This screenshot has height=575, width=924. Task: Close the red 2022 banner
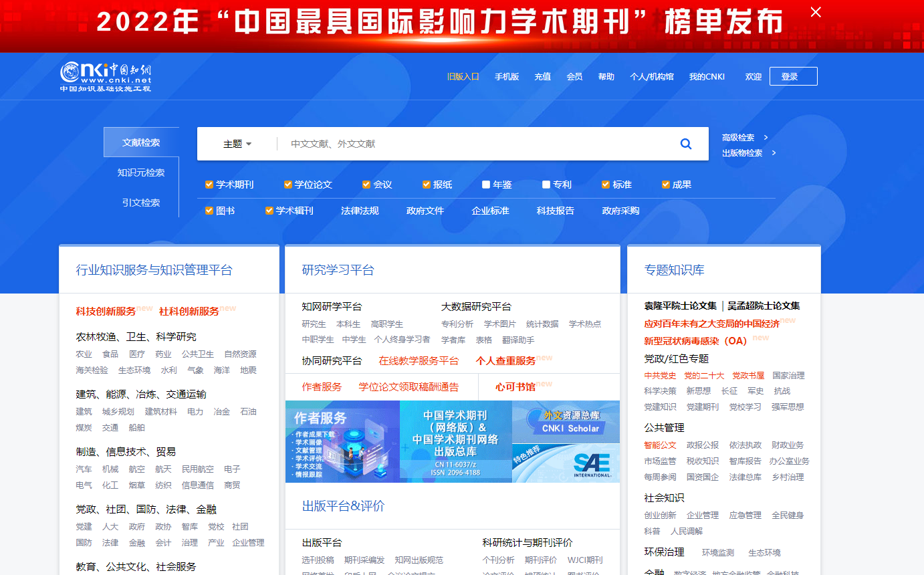(816, 12)
